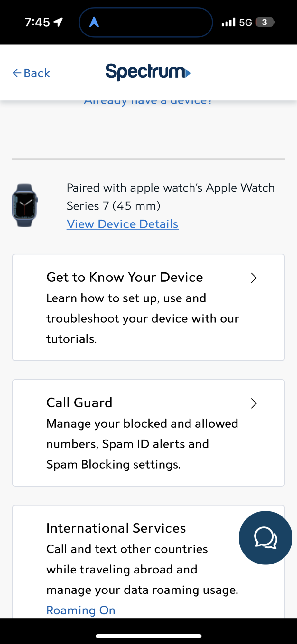Go back using the Back arrow
The width and height of the screenshot is (297, 644).
pyautogui.click(x=31, y=73)
